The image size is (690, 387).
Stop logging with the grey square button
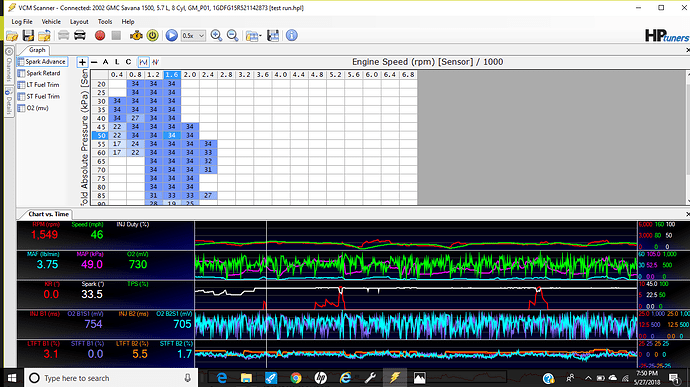pyautogui.click(x=116, y=36)
